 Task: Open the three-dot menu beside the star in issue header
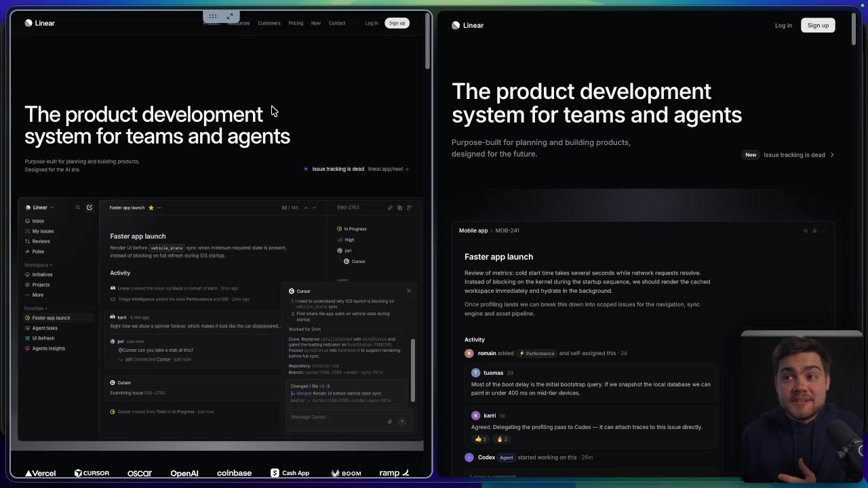(x=159, y=207)
